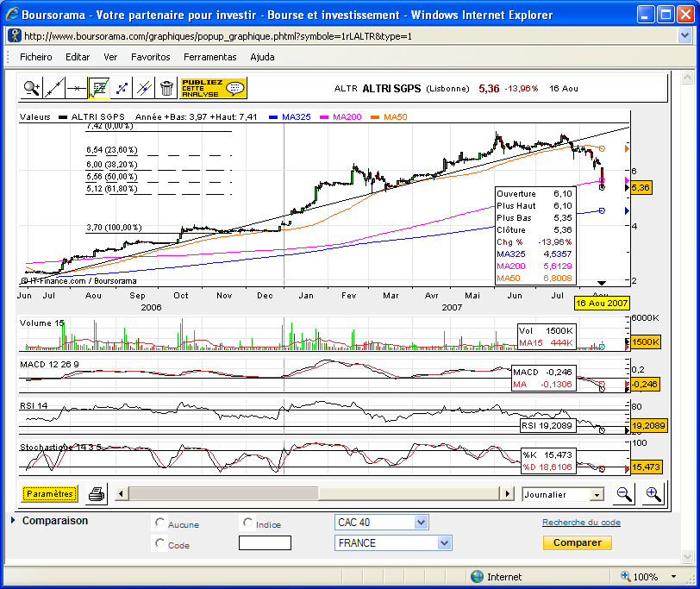700x589 pixels.
Task: Click the 6,54 (23,60%) Fibonacci label
Action: click(111, 150)
